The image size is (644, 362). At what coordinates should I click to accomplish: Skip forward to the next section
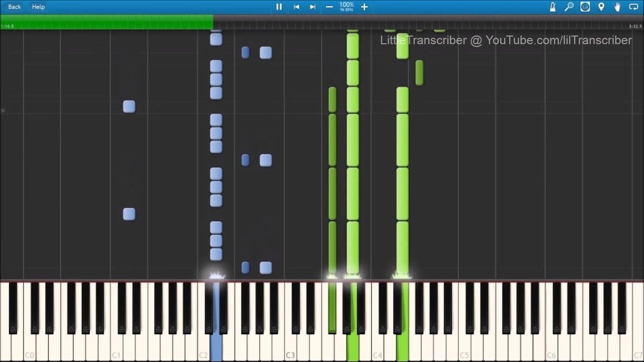(312, 7)
